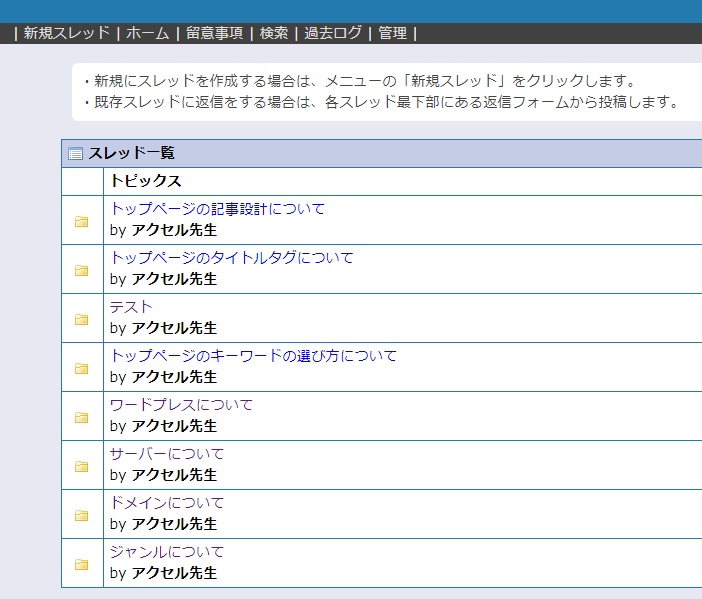Open 過去ログ menu item

pos(333,33)
